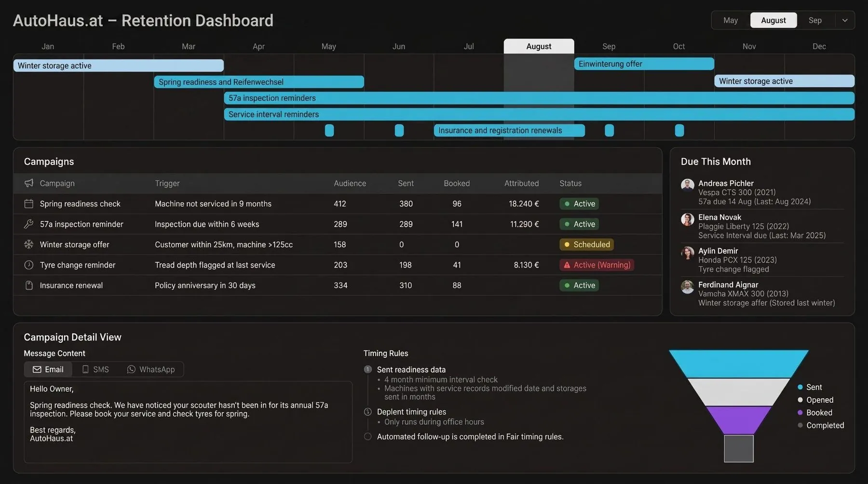Click Active badge for Spring readiness check
The image size is (868, 484).
pyautogui.click(x=579, y=204)
